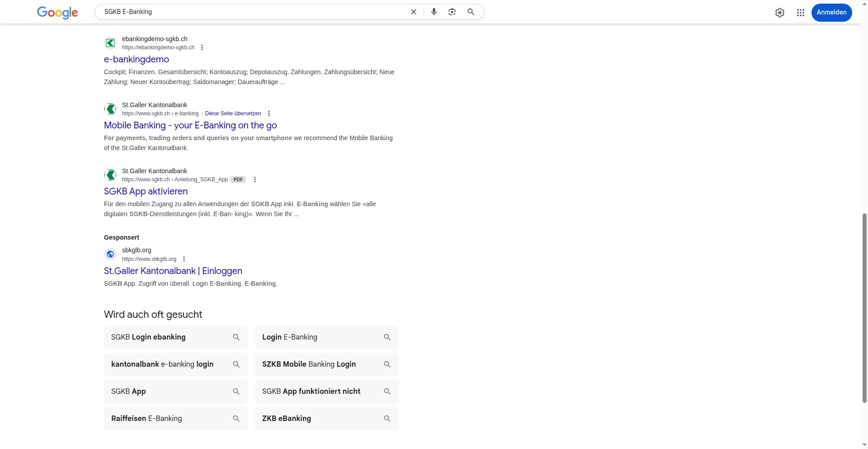Click https://ebankingdemo-sgkb.ch URL text

click(158, 47)
